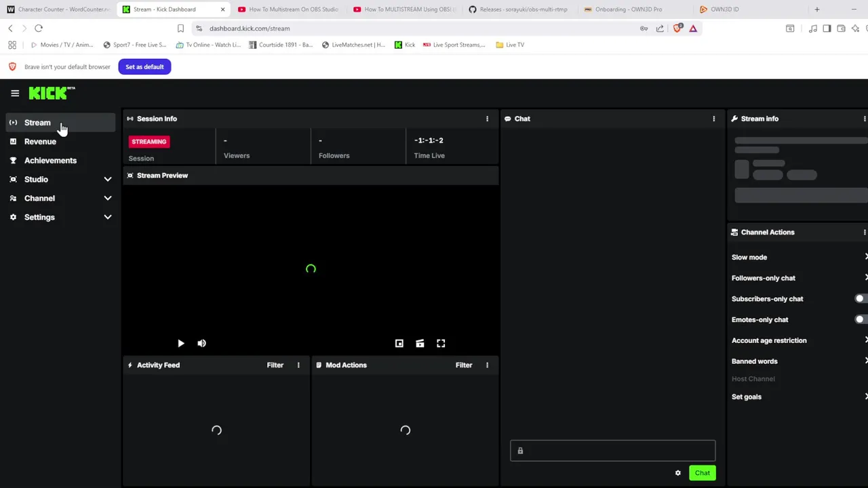Click Set as default browser button
The image size is (868, 488).
[x=144, y=67]
